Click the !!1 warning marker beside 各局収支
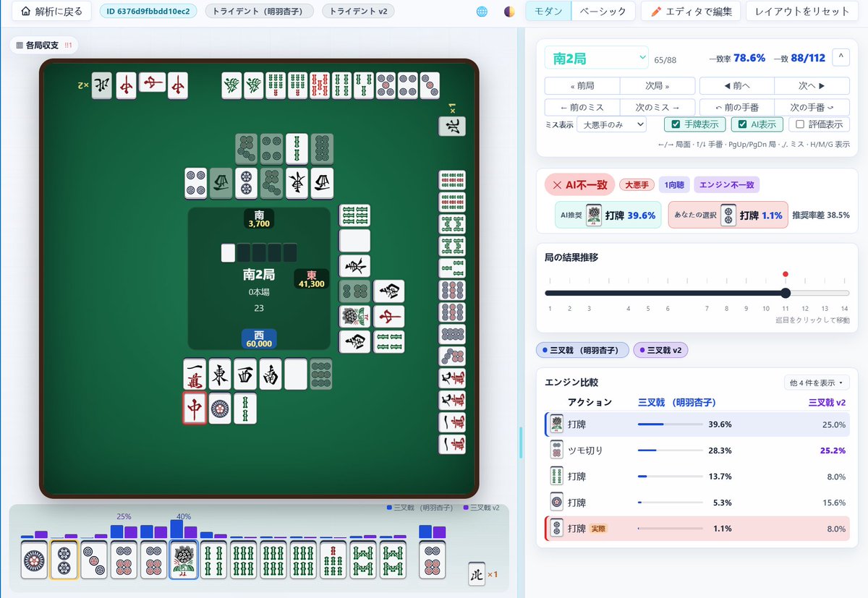868x598 pixels. click(x=69, y=45)
